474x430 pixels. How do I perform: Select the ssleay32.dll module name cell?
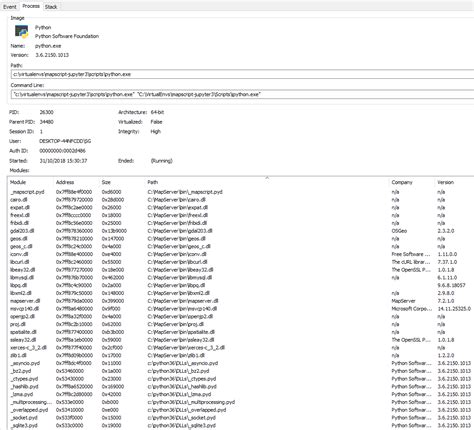[23, 340]
